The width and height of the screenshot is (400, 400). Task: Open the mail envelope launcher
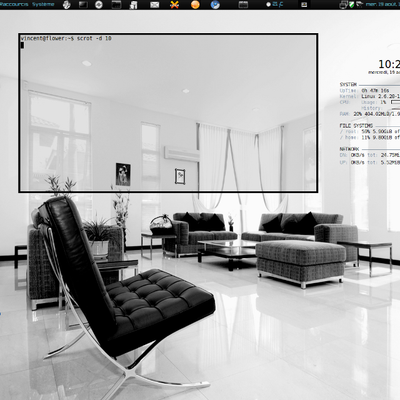(x=155, y=5)
